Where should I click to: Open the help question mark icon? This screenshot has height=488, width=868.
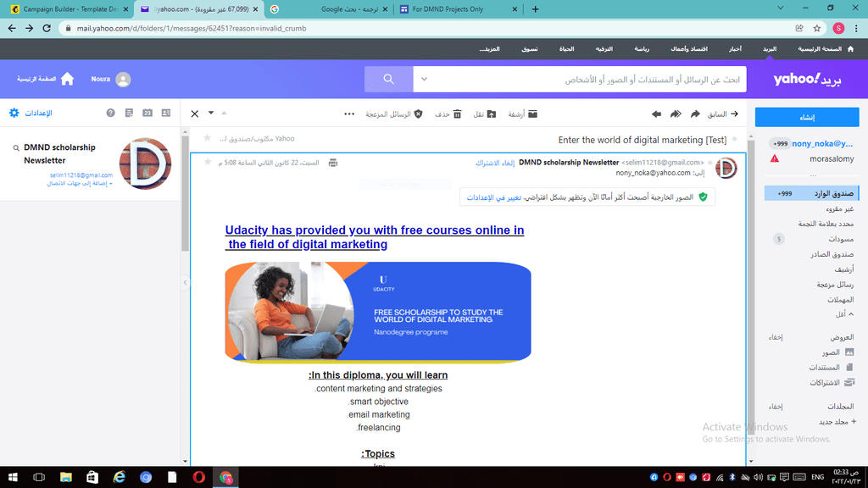[x=111, y=113]
